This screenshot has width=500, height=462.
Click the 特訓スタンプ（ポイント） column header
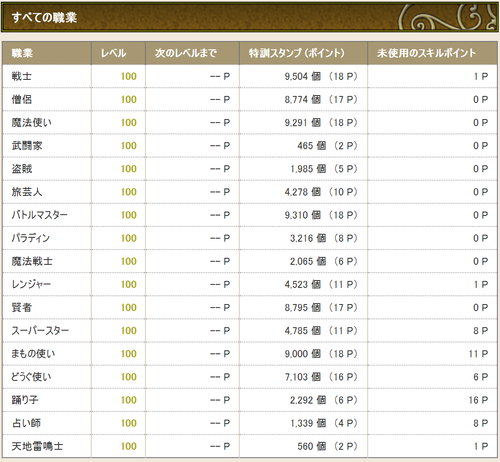pos(297,53)
